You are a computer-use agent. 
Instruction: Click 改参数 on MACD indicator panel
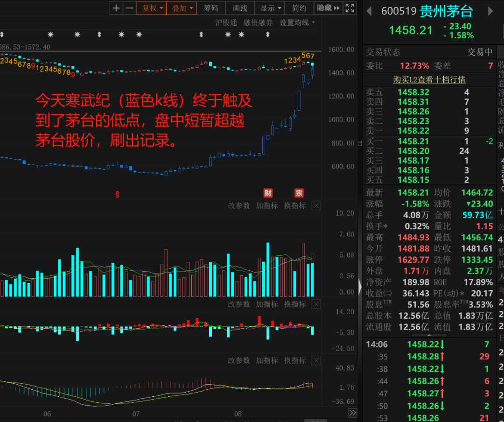[x=239, y=360]
